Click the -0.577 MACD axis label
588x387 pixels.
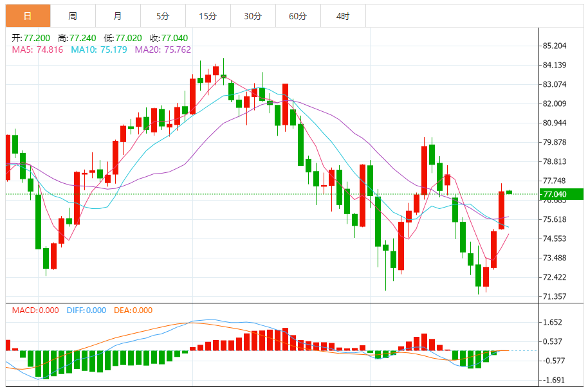[553, 361]
